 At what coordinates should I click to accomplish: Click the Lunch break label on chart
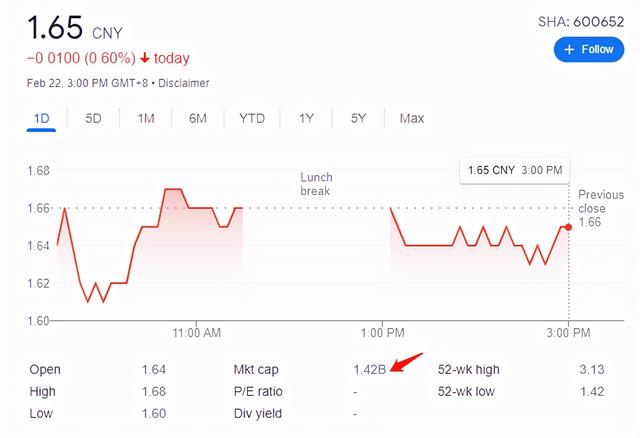[316, 184]
